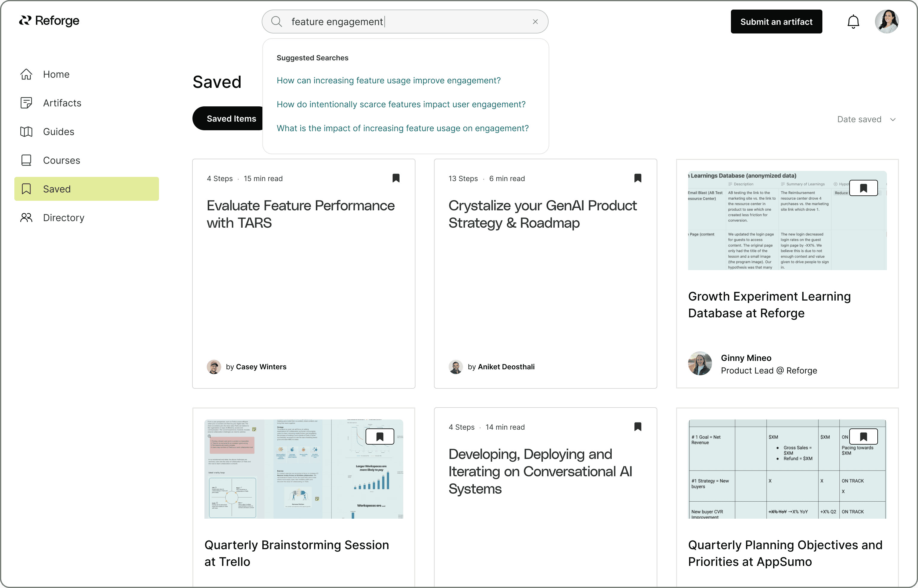Select the Home house icon in sidebar

(26, 74)
